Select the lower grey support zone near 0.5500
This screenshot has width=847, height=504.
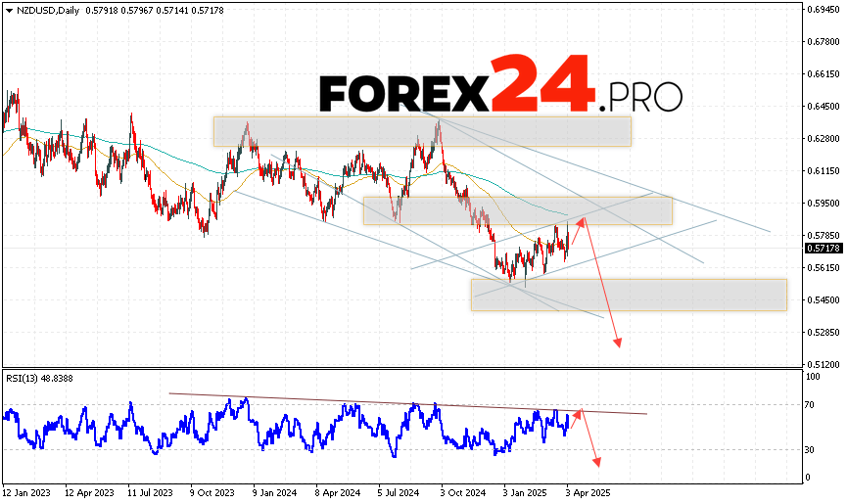[x=628, y=295]
